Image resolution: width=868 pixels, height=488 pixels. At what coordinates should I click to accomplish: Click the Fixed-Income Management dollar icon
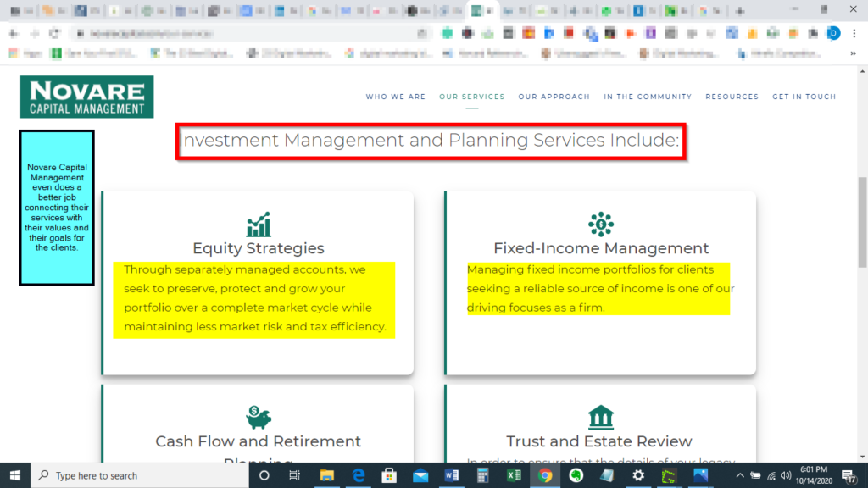coord(601,224)
